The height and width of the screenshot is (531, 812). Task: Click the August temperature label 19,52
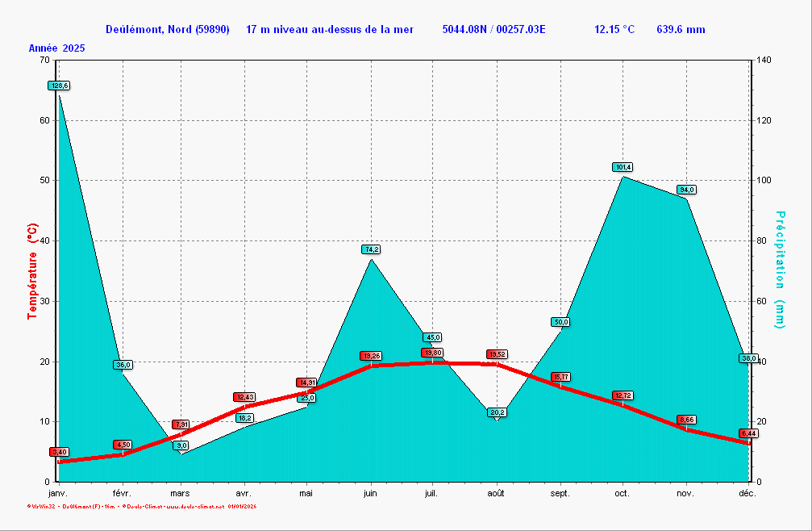pyautogui.click(x=497, y=354)
